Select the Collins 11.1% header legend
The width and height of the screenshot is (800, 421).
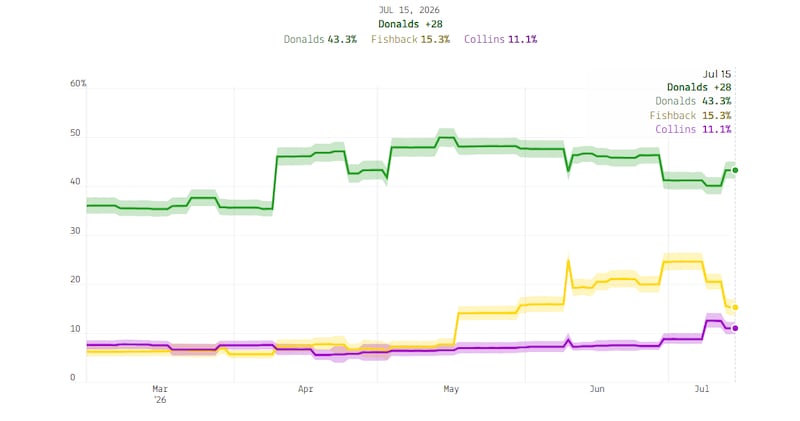(501, 39)
